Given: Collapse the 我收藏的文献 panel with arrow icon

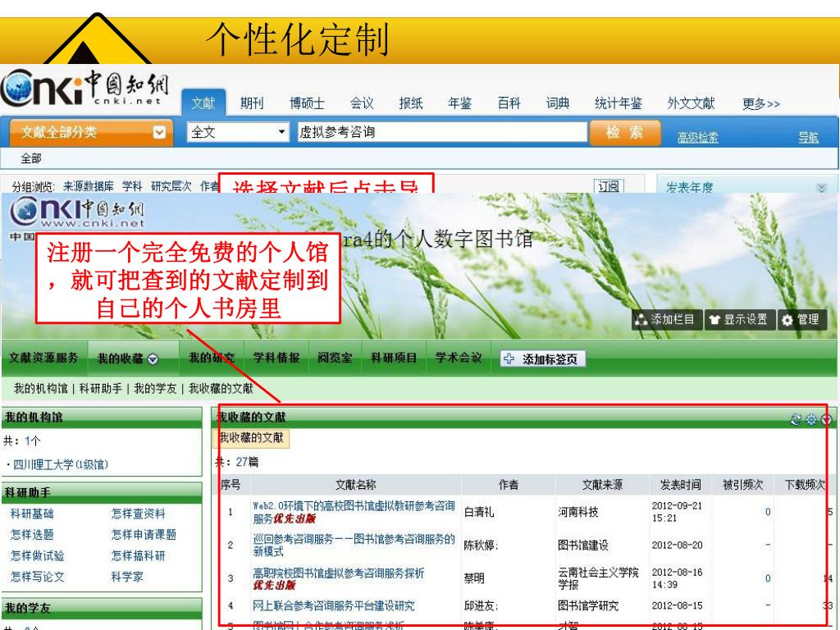Looking at the screenshot, I should pyautogui.click(x=825, y=418).
